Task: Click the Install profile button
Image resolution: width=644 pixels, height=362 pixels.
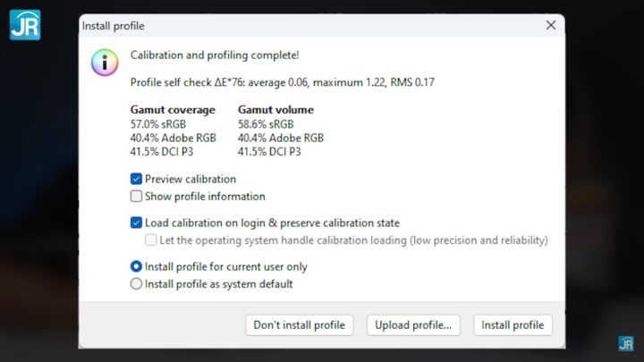Action: click(x=513, y=325)
